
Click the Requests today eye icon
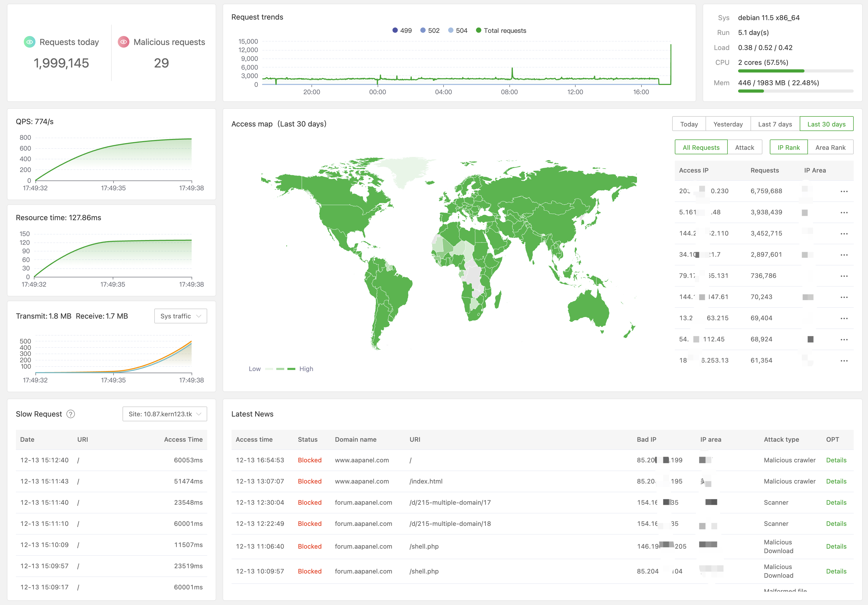[x=29, y=42]
